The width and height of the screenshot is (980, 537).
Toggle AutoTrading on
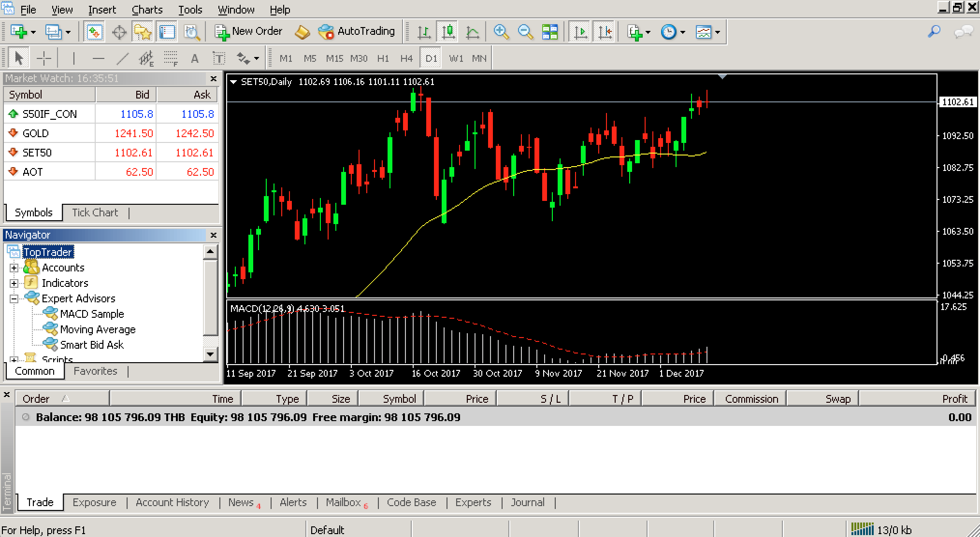tap(357, 32)
